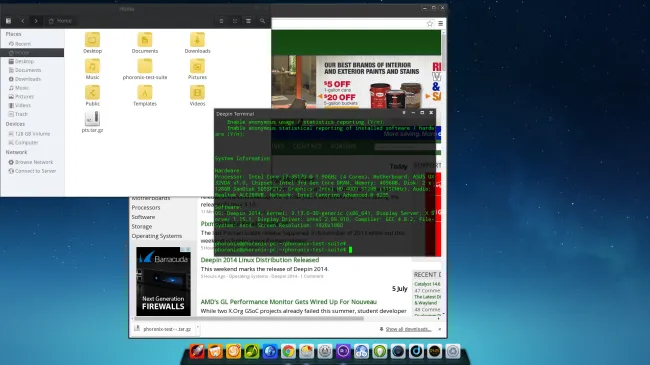
Task: Launch the rocket launcher dock icon
Action: click(197, 351)
